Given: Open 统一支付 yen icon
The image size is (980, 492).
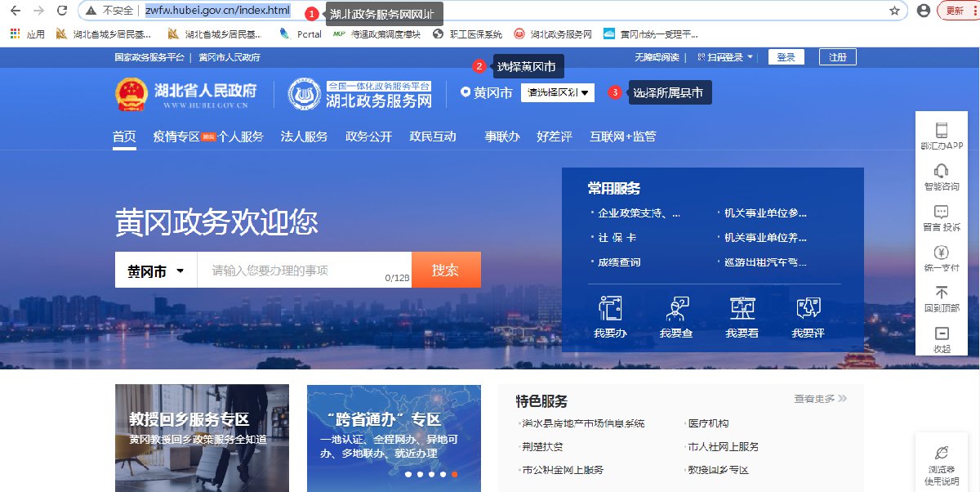Looking at the screenshot, I should (942, 253).
